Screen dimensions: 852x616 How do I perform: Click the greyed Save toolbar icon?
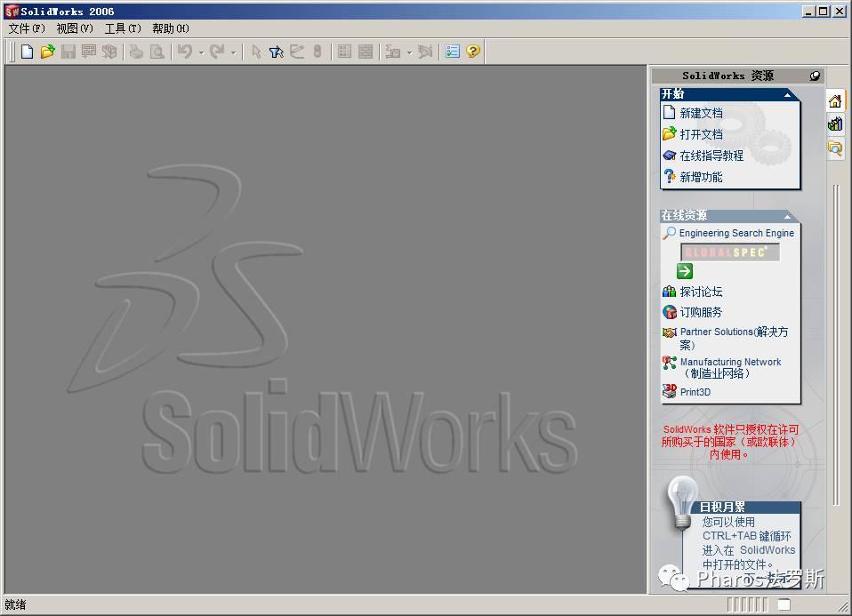(x=68, y=52)
